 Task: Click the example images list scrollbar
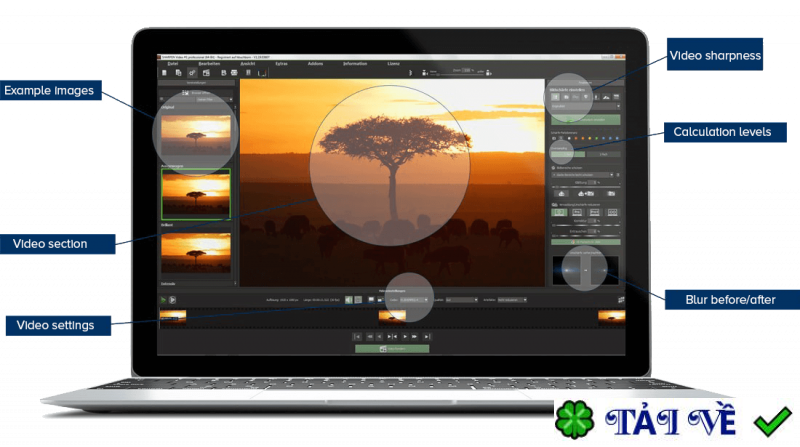pyautogui.click(x=235, y=194)
